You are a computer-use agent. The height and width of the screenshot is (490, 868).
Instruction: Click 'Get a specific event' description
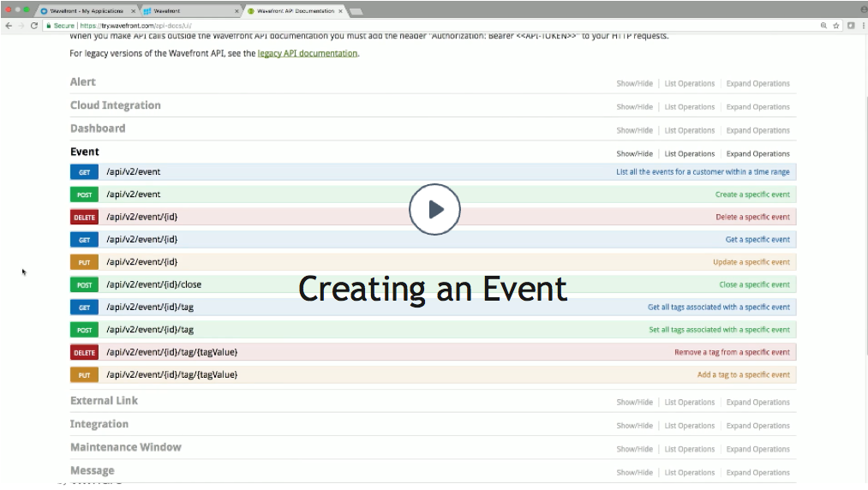[x=757, y=240]
